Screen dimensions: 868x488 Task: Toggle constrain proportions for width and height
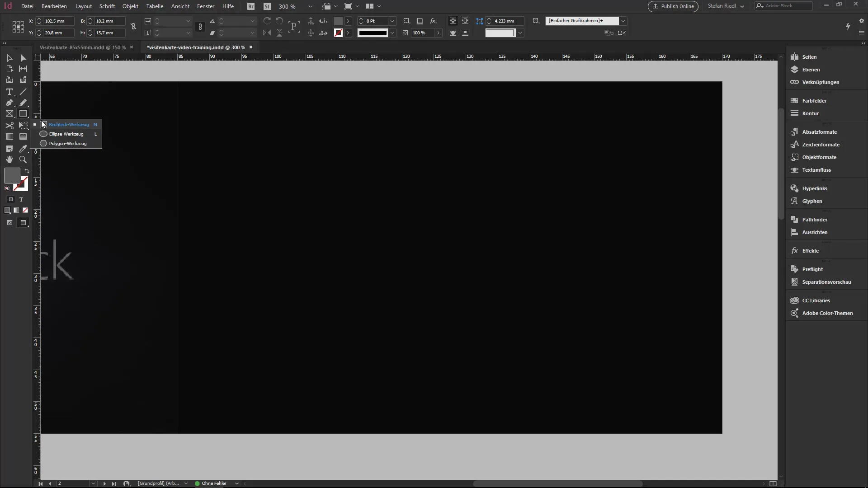coord(133,27)
